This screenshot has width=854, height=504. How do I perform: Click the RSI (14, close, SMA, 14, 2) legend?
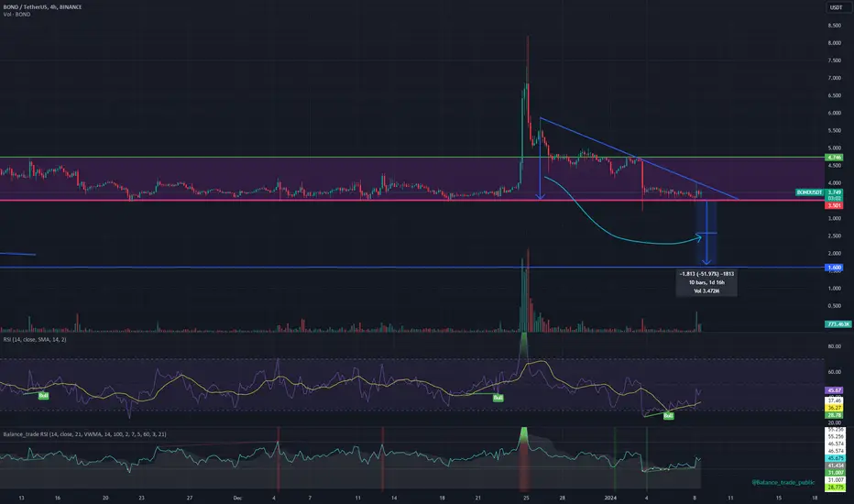pos(35,339)
